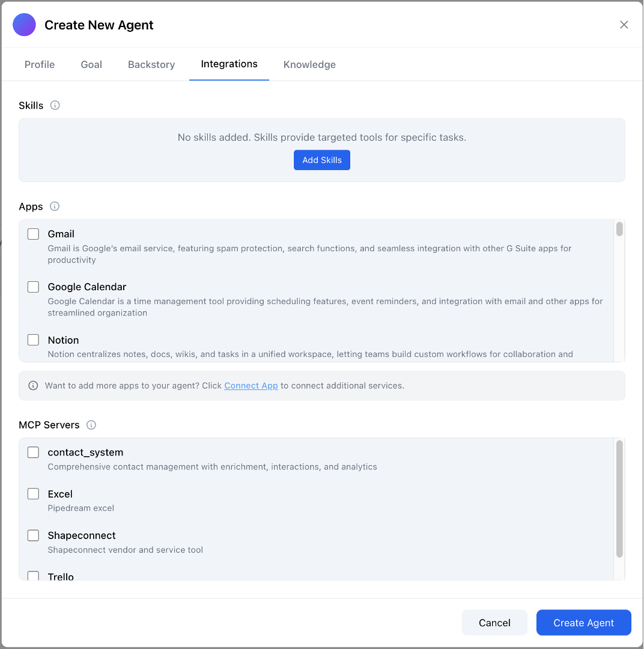This screenshot has width=644, height=649.
Task: Enable the Gmail integration checkbox
Action: pyautogui.click(x=33, y=233)
